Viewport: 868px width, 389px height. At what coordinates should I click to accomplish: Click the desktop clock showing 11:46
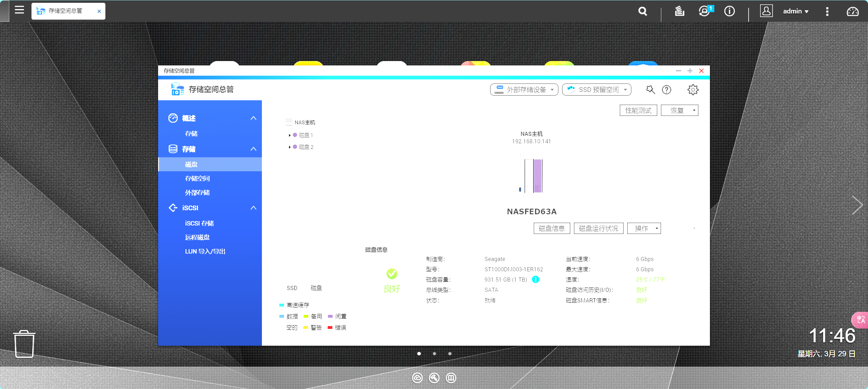[832, 335]
